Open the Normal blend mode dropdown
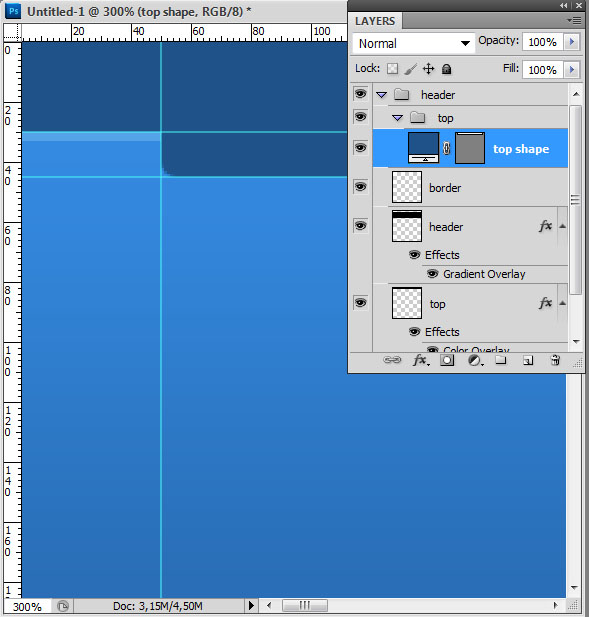The width and height of the screenshot is (589, 617). [414, 43]
